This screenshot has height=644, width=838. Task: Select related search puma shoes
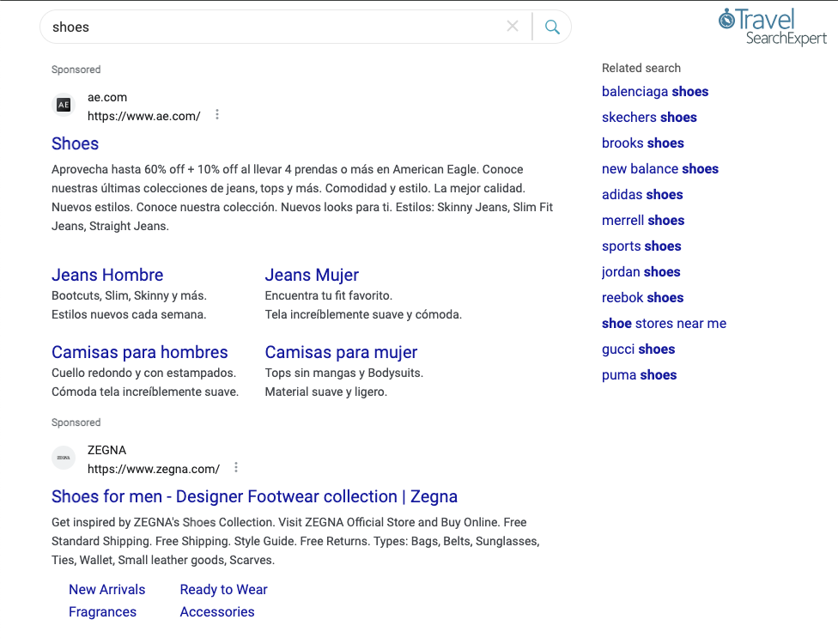(x=639, y=374)
